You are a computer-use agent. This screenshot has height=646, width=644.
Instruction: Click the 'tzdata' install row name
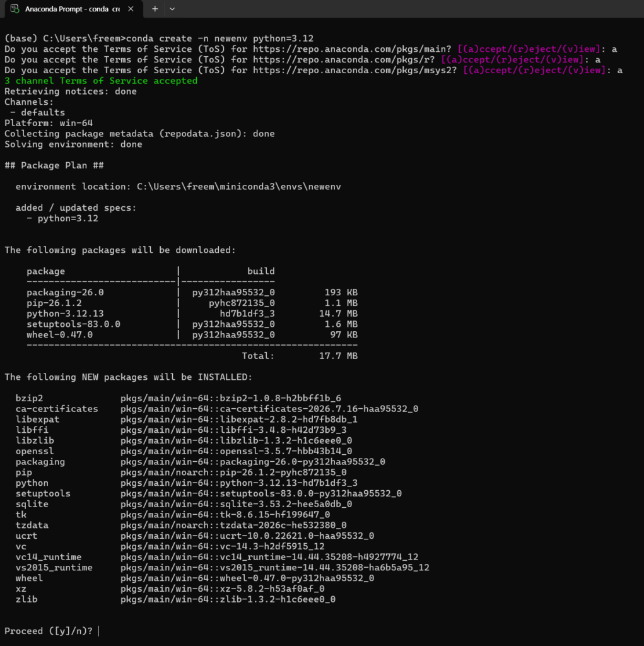click(32, 526)
